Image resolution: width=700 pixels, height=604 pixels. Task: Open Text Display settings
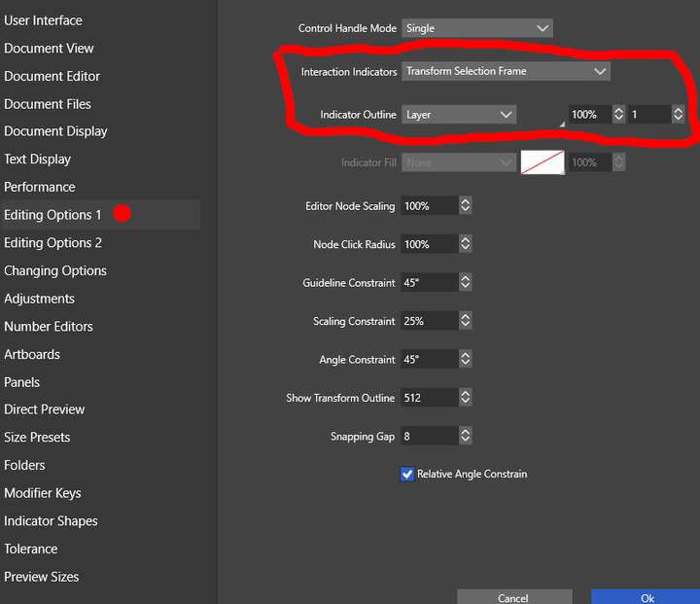(x=37, y=160)
